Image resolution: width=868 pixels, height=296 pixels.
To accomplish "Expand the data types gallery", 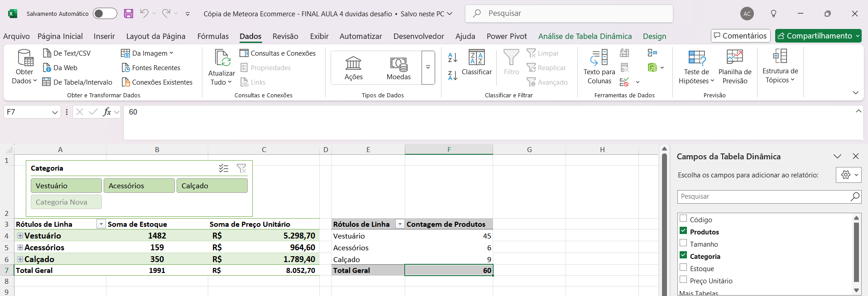I will point(428,67).
